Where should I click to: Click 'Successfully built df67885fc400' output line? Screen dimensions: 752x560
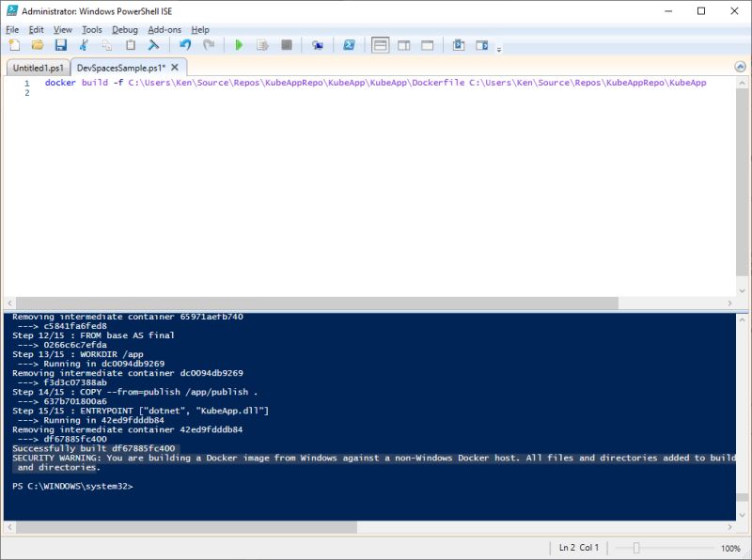click(x=94, y=449)
